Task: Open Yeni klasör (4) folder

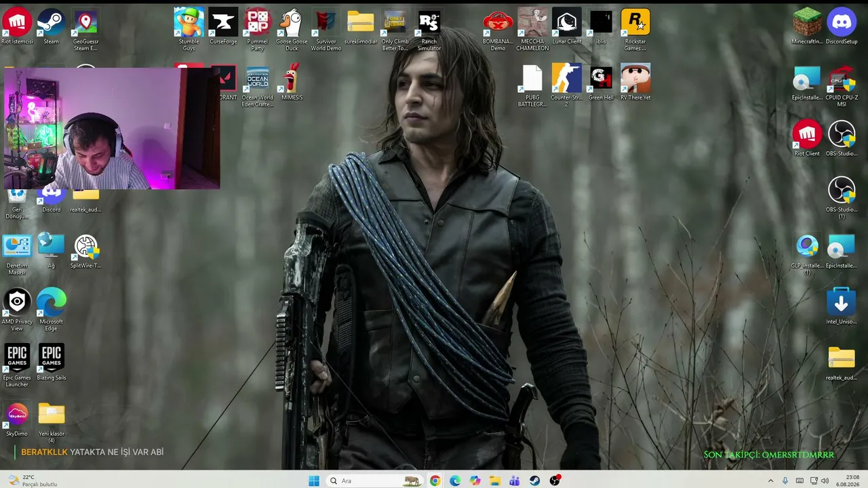Action: tap(51, 422)
